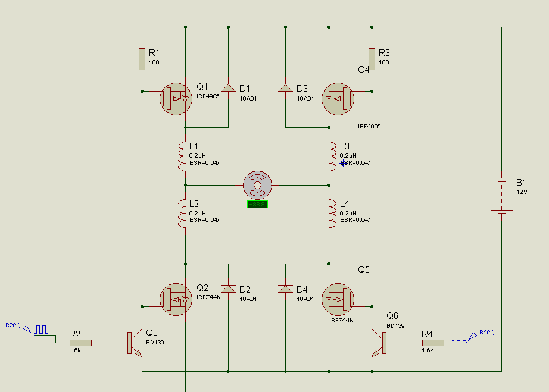Viewport: 549px width, 392px height.
Task: Select the Q1 IRF4905 MOSFET symbol
Action: click(176, 99)
